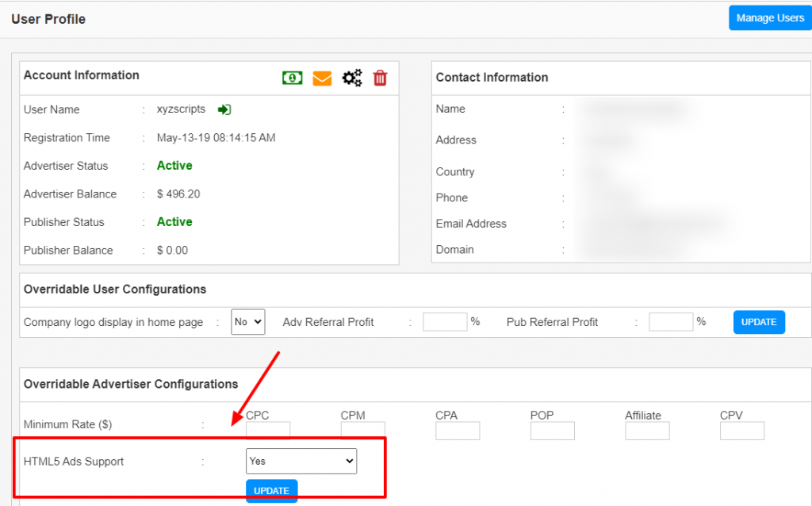This screenshot has width=812, height=506.
Task: Click the CPC minimum rate input field
Action: (267, 431)
